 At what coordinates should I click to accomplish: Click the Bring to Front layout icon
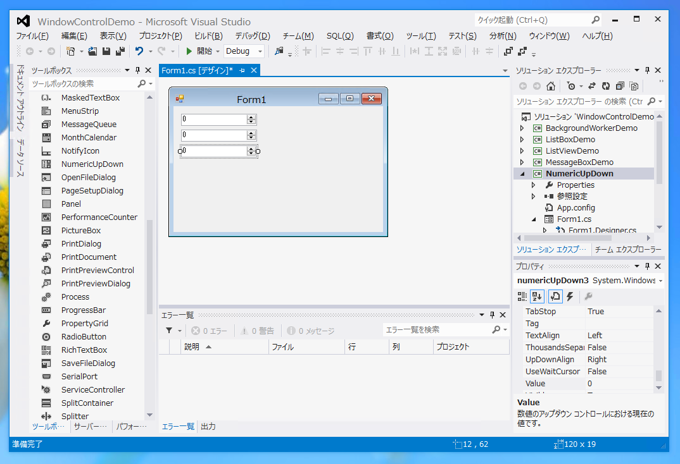pos(508,51)
